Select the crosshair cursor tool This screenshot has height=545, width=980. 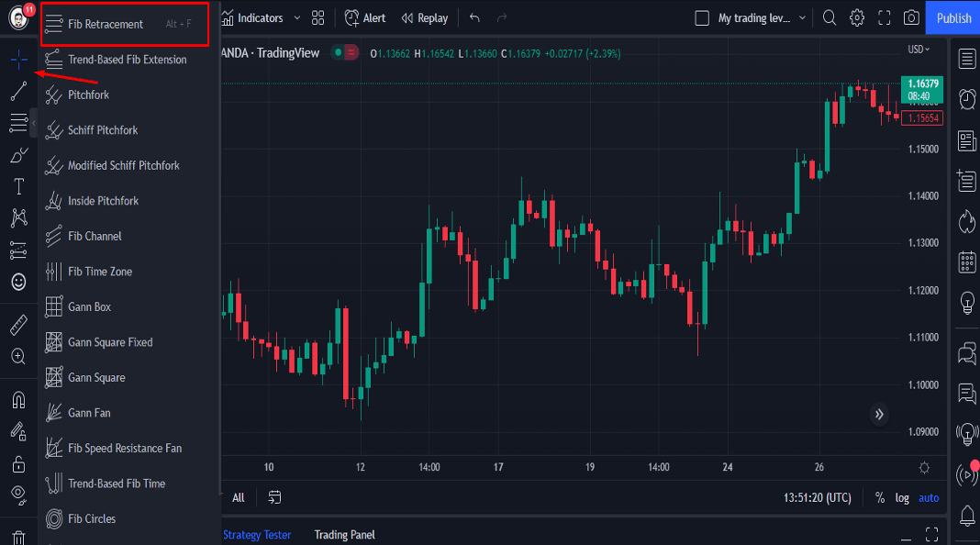pos(18,61)
